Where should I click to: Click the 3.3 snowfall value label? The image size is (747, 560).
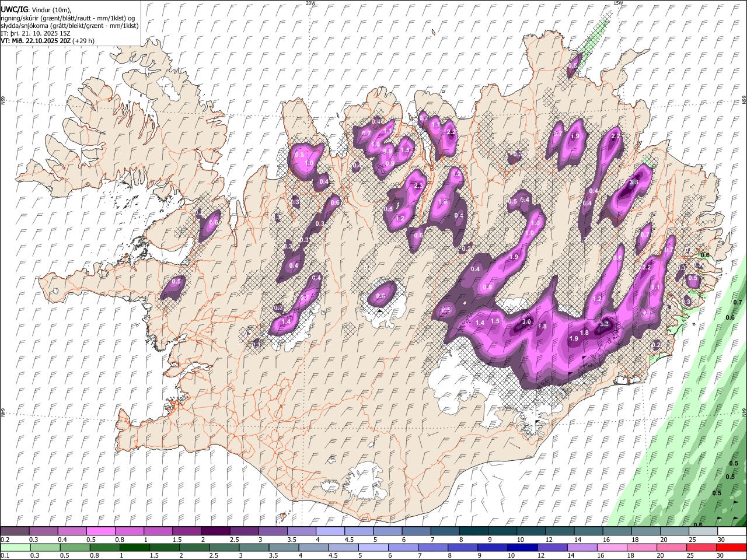[605, 324]
